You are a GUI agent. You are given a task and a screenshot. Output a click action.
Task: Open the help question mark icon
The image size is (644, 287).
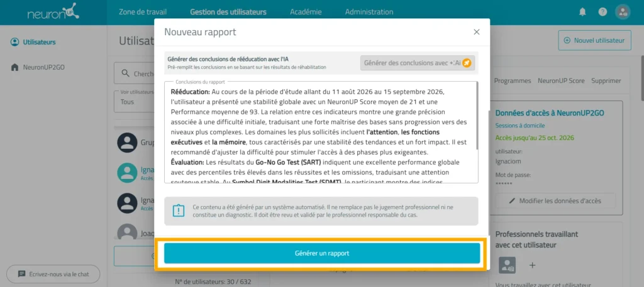[x=602, y=13]
